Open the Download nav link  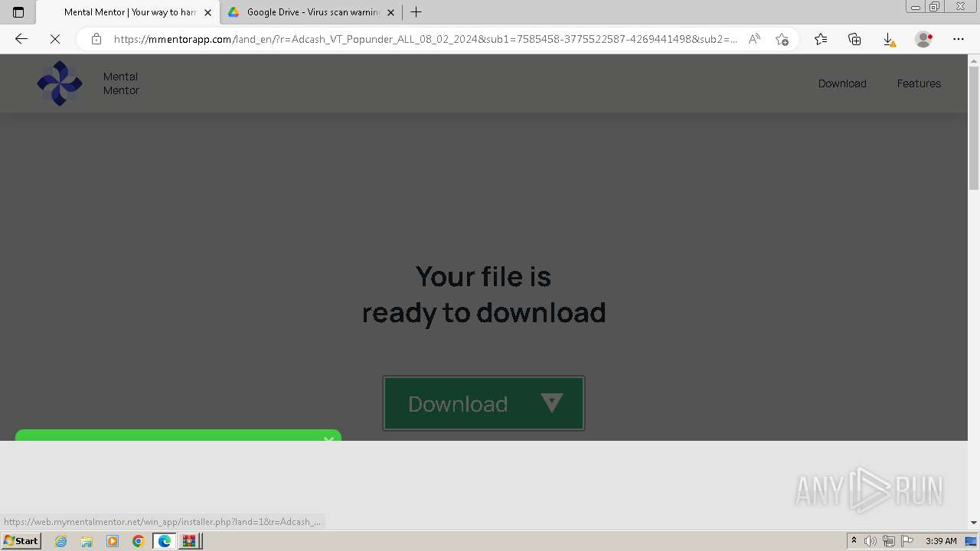pos(842,83)
